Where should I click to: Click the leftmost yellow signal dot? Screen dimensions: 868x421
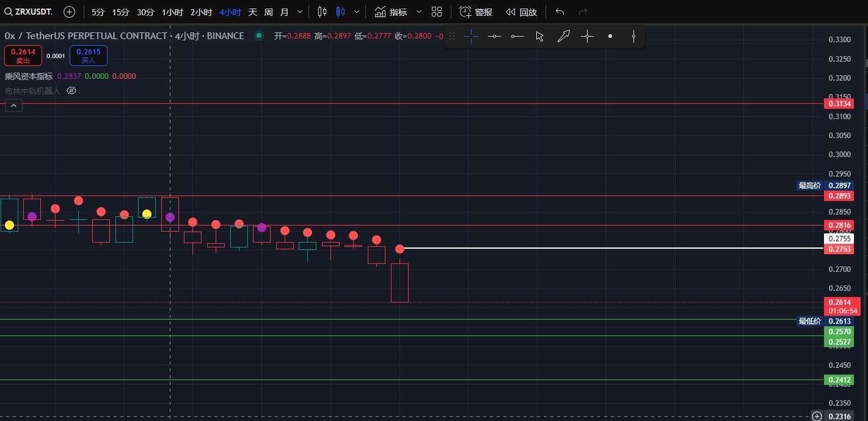tap(9, 225)
